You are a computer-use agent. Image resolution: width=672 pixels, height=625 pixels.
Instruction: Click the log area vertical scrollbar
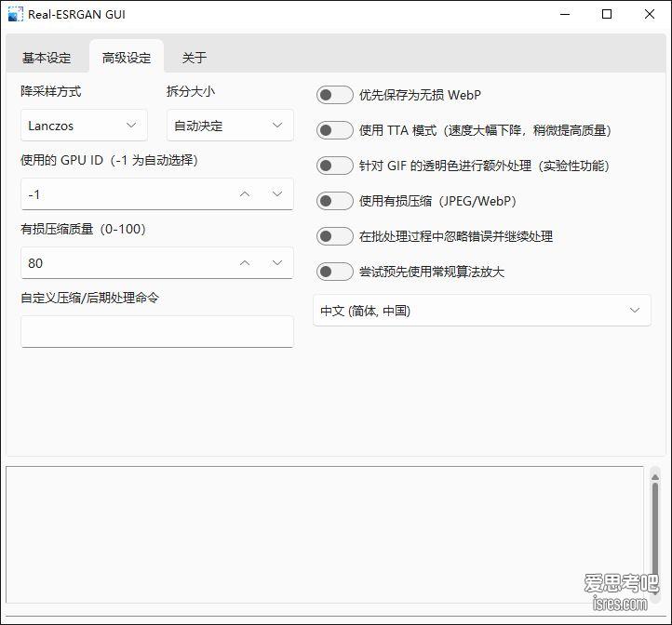(x=655, y=535)
